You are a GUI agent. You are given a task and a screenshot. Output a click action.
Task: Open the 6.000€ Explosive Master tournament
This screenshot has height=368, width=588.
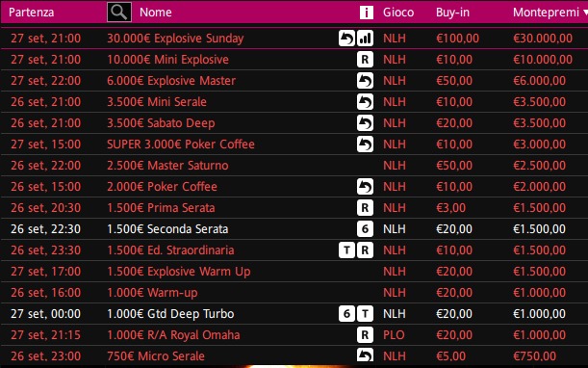[171, 81]
